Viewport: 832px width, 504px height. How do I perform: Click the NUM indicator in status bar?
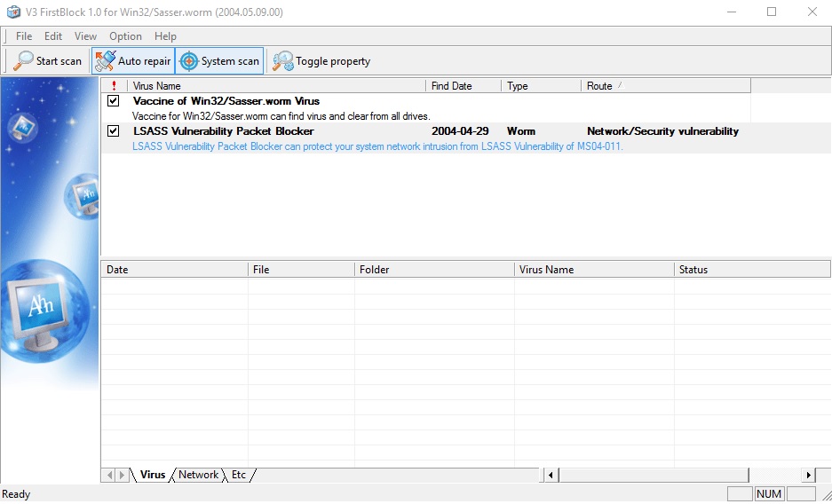point(769,494)
